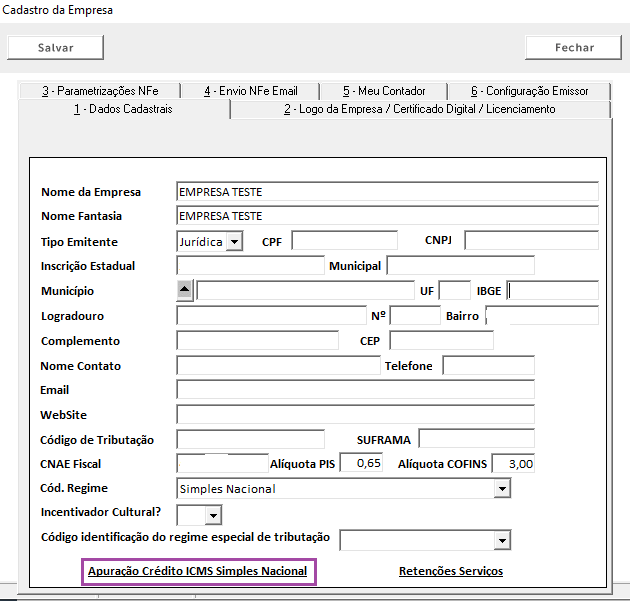The height and width of the screenshot is (601, 630).
Task: Go to 5 - Meu Contador tab
Action: point(384,91)
